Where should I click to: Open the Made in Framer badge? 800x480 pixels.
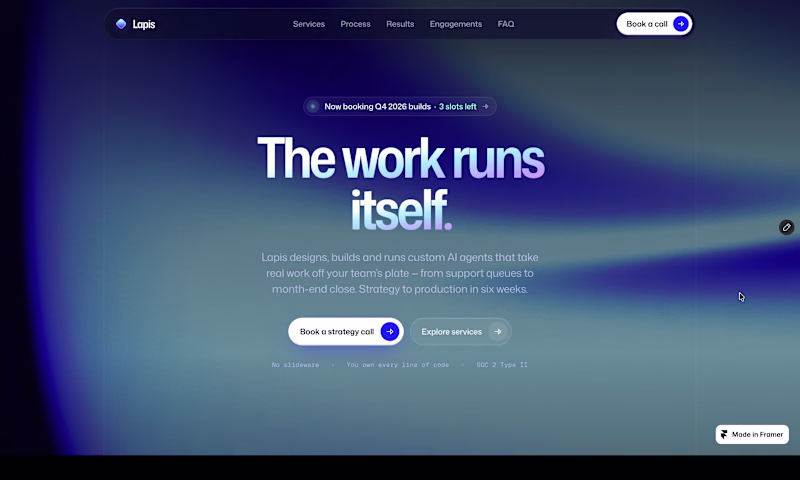(752, 435)
